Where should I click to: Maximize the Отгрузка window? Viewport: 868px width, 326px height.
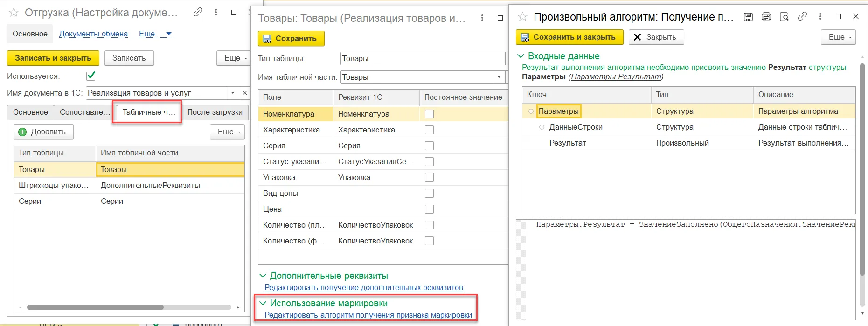point(234,13)
